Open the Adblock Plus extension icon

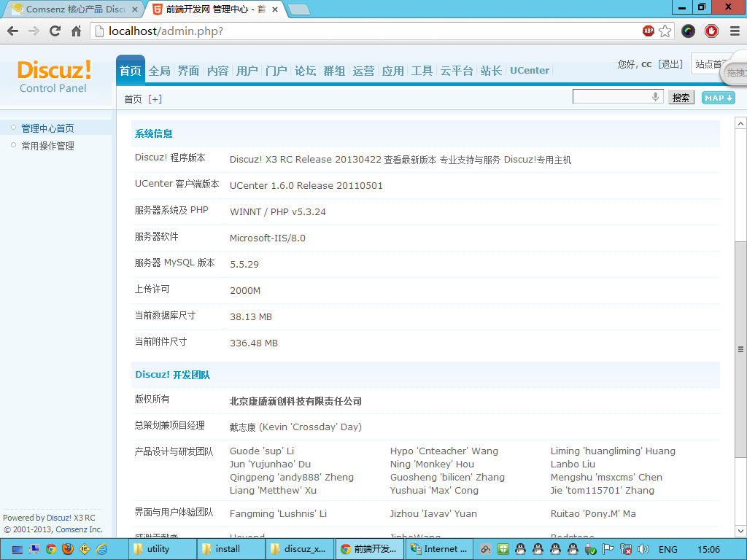(x=649, y=31)
